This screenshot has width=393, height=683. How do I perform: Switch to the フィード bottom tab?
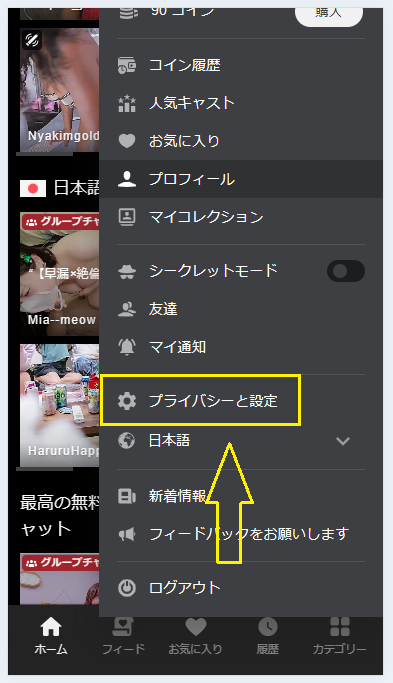pos(123,635)
